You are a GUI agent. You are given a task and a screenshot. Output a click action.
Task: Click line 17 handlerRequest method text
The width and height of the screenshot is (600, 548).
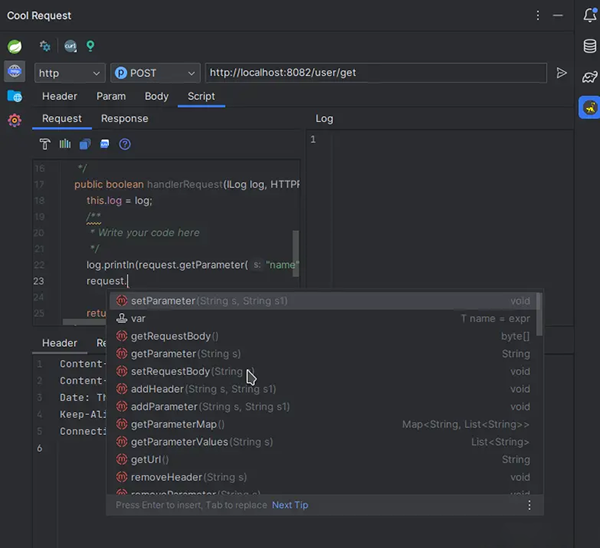coord(187,185)
